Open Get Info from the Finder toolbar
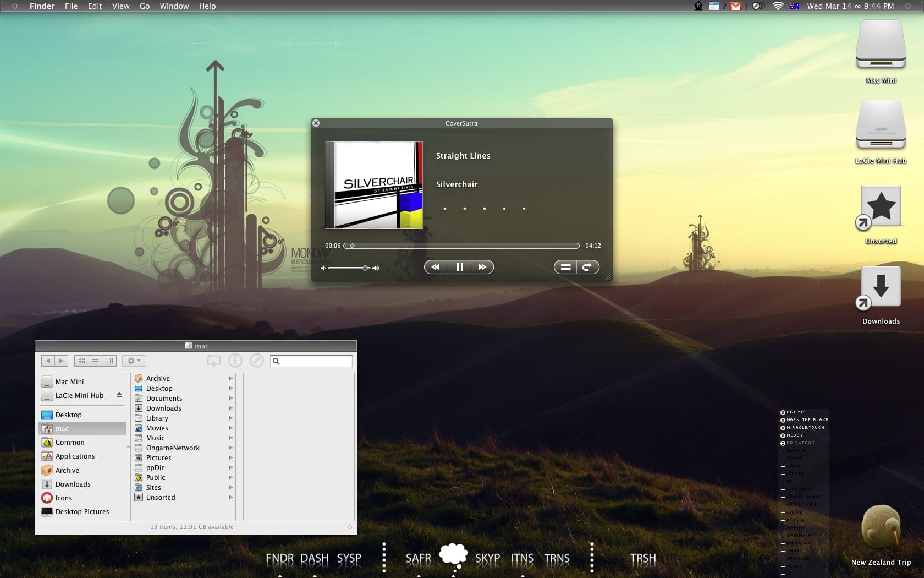924x578 pixels. 235,361
